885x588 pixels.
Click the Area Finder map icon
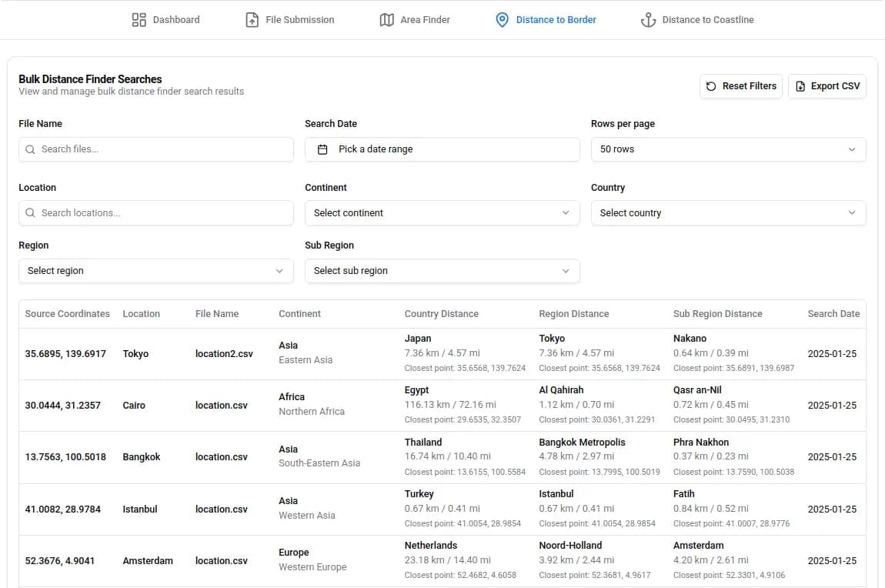(387, 20)
